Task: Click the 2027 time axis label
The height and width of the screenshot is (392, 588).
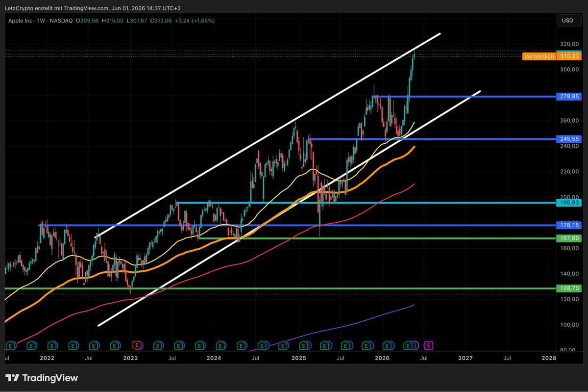Action: click(465, 359)
